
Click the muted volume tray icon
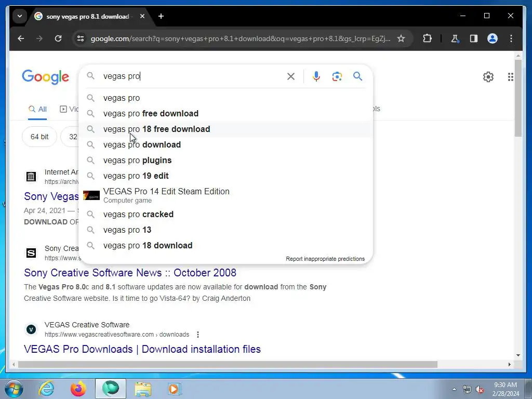(x=480, y=390)
